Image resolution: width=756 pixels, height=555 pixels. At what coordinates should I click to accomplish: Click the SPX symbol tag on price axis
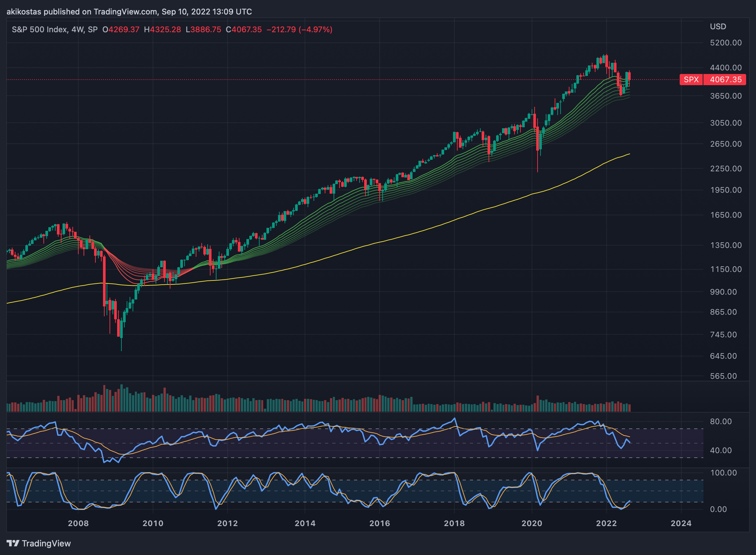coord(691,80)
